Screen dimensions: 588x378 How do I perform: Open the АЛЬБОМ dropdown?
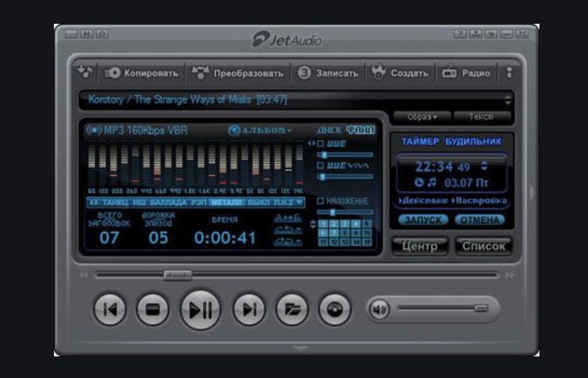tap(259, 130)
